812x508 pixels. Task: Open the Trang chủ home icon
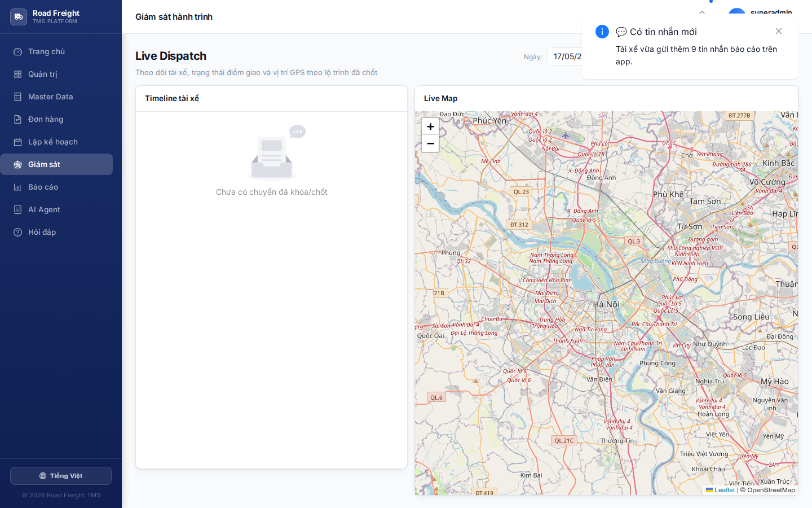tap(18, 51)
